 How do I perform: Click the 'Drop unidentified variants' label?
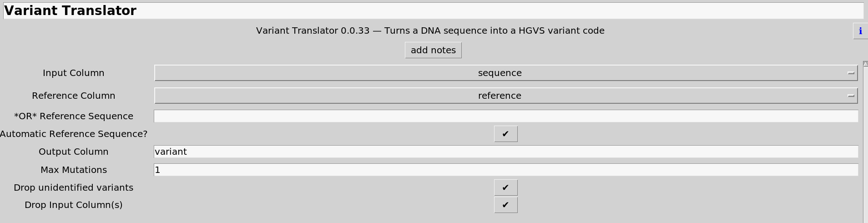point(73,188)
